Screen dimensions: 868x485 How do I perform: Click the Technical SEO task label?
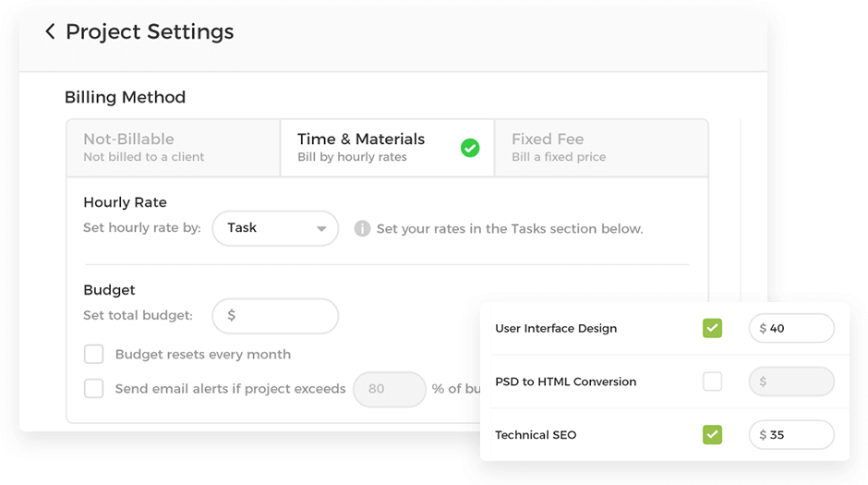click(x=536, y=435)
